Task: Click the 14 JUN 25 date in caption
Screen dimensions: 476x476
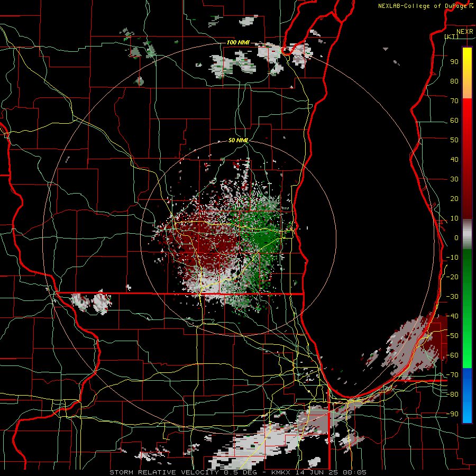Action: (x=316, y=472)
